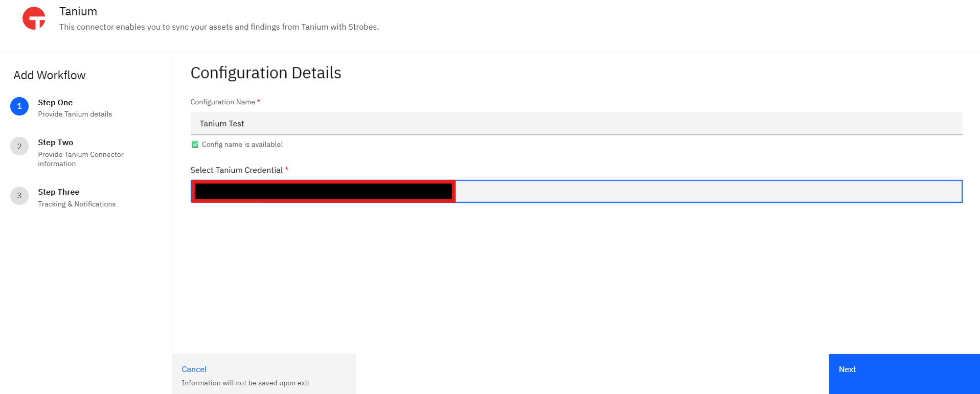Viewport: 980px width, 394px height.
Task: Click the 'Configuration Details' heading
Action: point(266,73)
